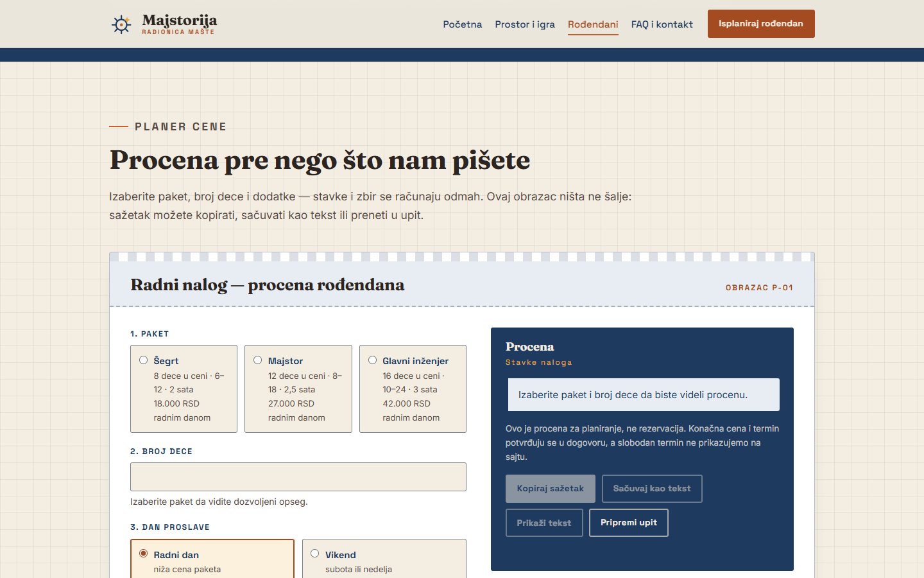Click the '42.000 RSD' price text
This screenshot has height=578, width=924.
pyautogui.click(x=406, y=403)
